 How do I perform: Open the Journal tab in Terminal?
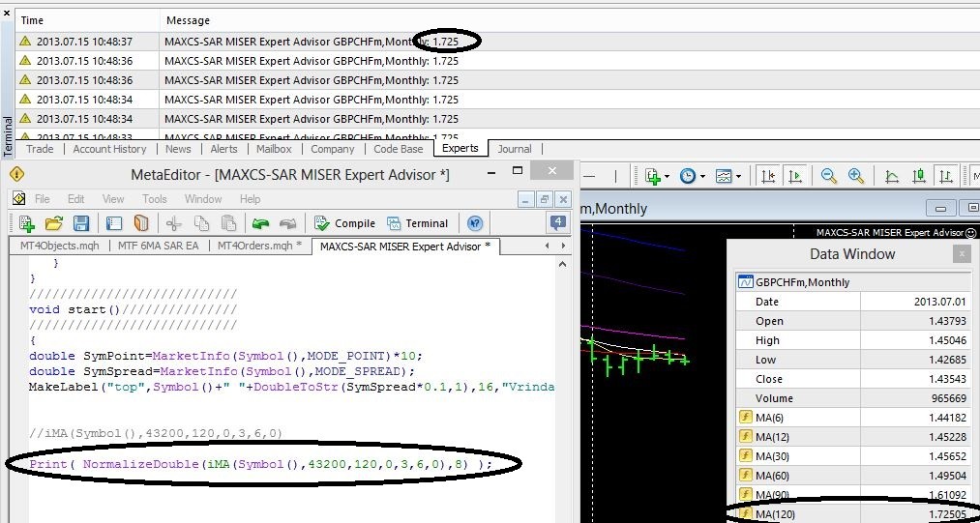pos(515,149)
